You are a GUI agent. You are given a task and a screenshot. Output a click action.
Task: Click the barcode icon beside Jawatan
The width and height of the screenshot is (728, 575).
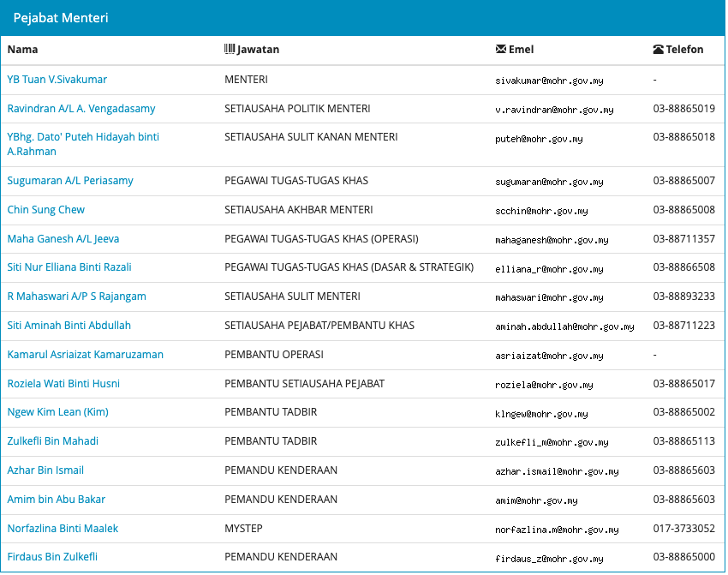click(230, 50)
